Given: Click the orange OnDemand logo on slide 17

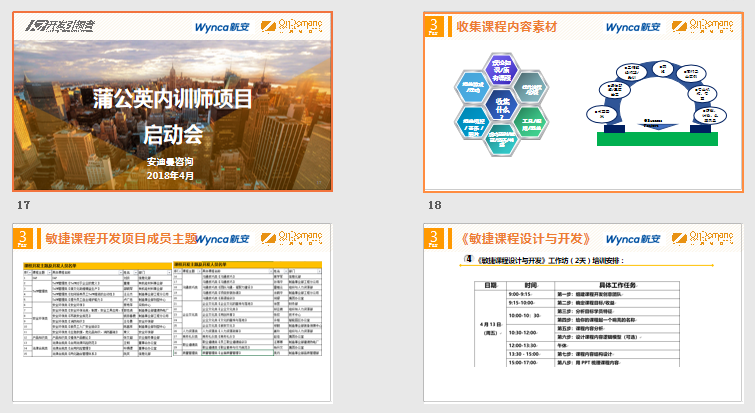Looking at the screenshot, I should pos(291,27).
